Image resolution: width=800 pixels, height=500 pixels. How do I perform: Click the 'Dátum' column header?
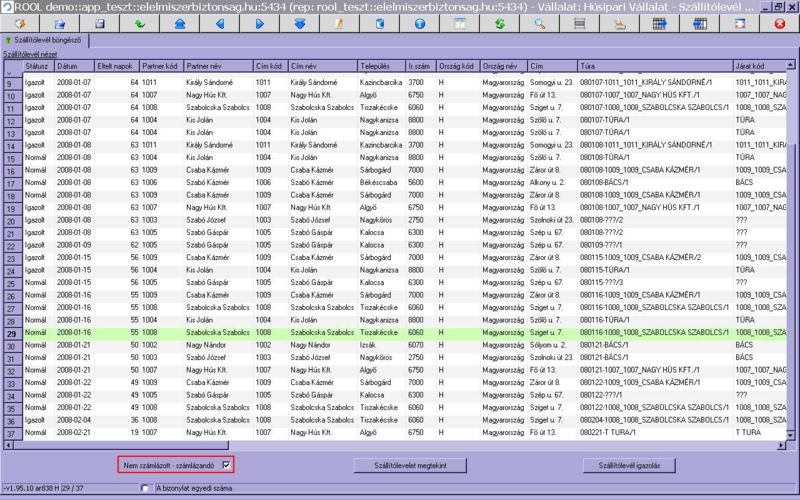pos(68,66)
